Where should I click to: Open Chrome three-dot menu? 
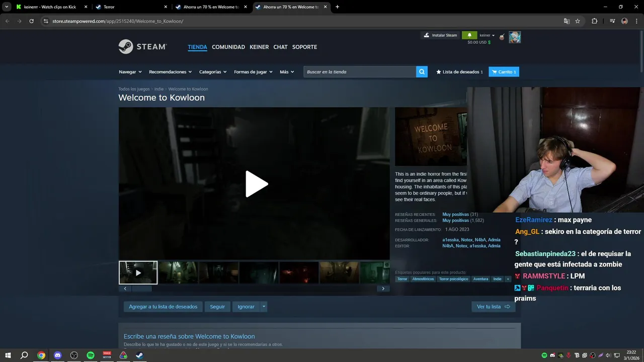tap(636, 21)
